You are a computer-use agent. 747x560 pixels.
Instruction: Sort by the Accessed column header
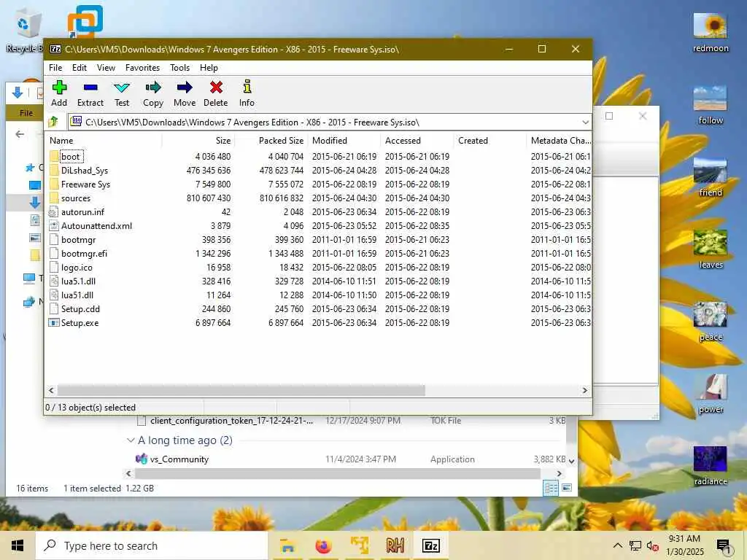[417, 141]
